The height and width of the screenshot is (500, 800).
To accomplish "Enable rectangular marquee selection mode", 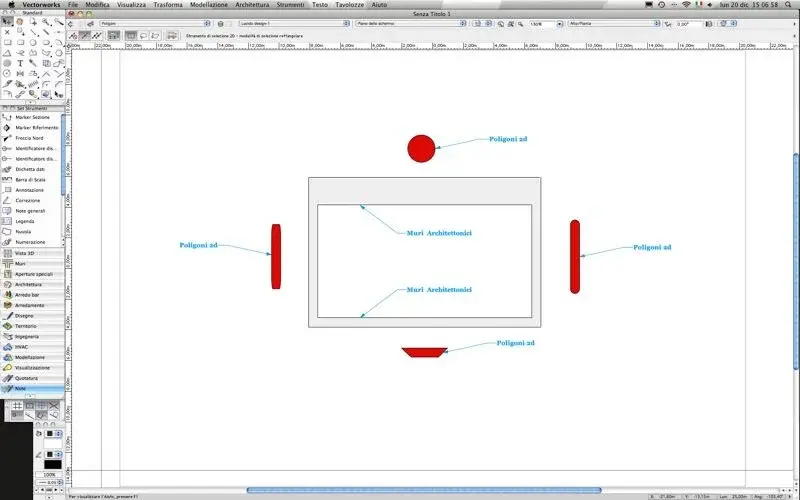I will (x=131, y=36).
